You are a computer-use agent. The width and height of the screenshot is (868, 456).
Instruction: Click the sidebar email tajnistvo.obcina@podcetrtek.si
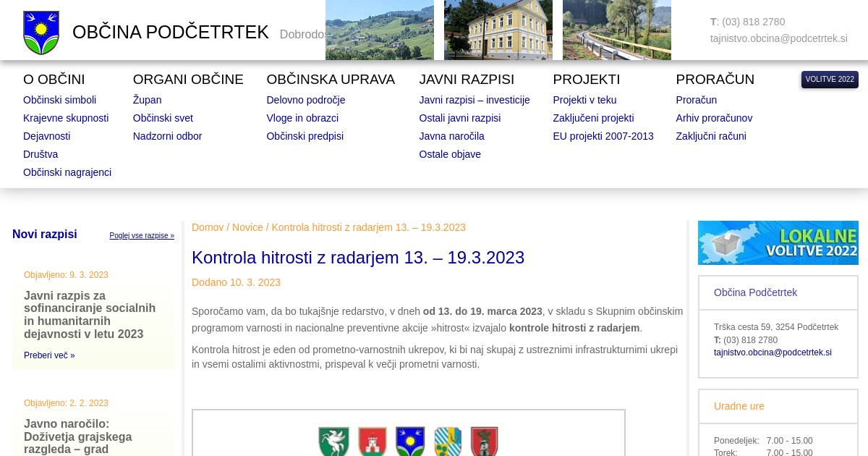[x=773, y=352]
